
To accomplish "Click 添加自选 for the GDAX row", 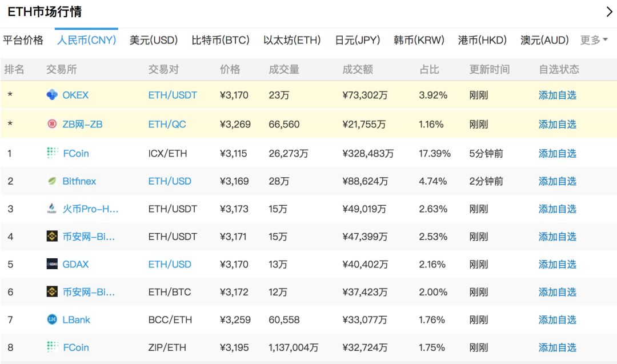I will coord(557,265).
